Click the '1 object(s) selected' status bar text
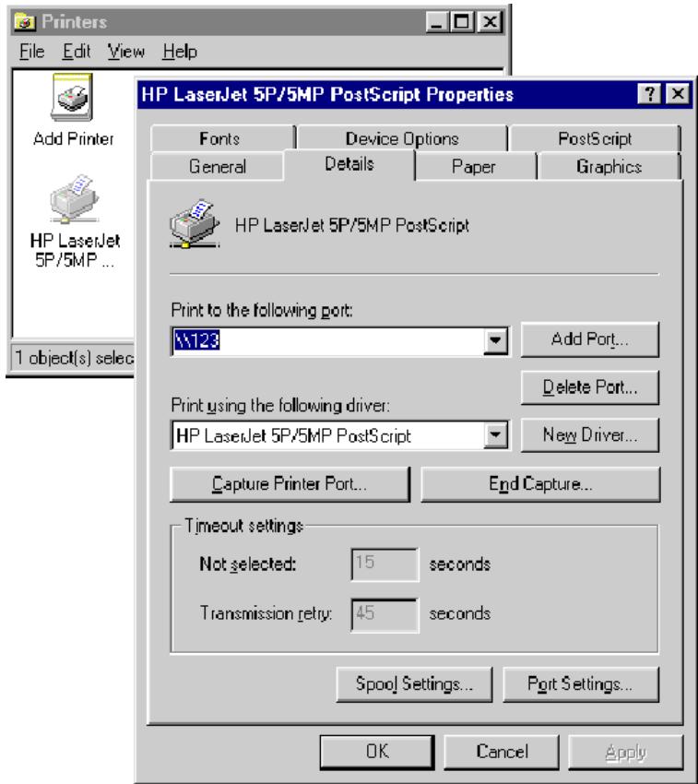The width and height of the screenshot is (698, 784). tap(75, 358)
